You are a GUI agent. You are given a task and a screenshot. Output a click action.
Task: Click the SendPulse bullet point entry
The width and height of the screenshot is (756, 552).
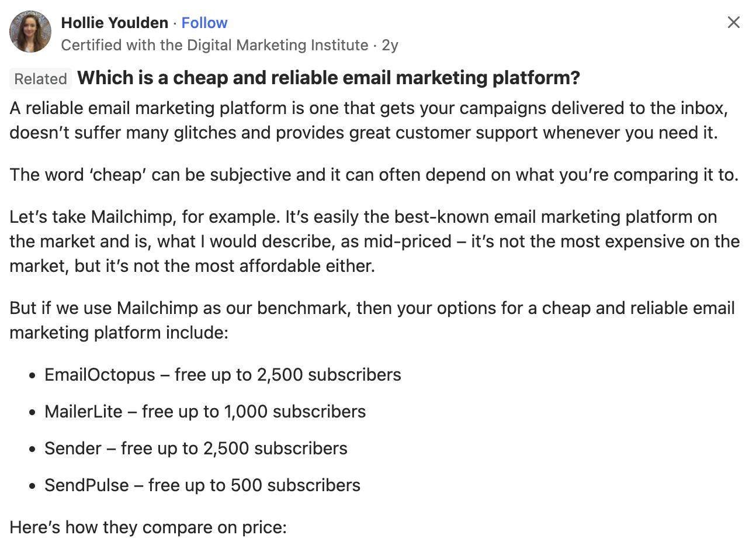[x=202, y=485]
